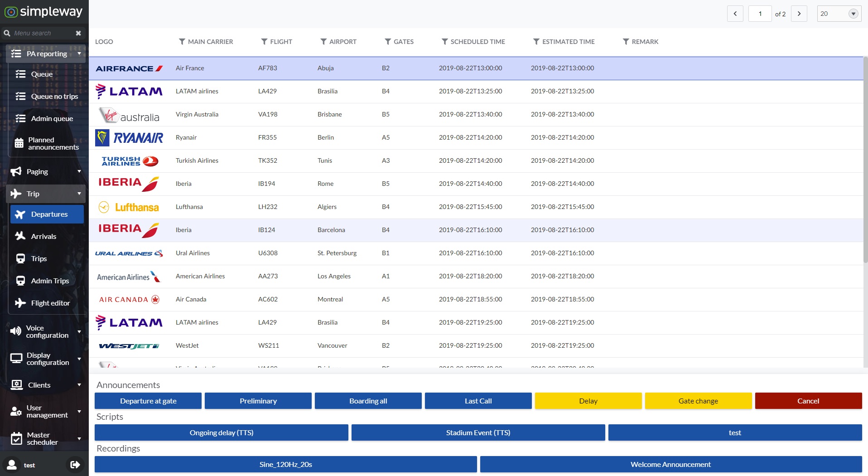This screenshot has width=868, height=476.
Task: Go to next page arrow
Action: tap(799, 14)
